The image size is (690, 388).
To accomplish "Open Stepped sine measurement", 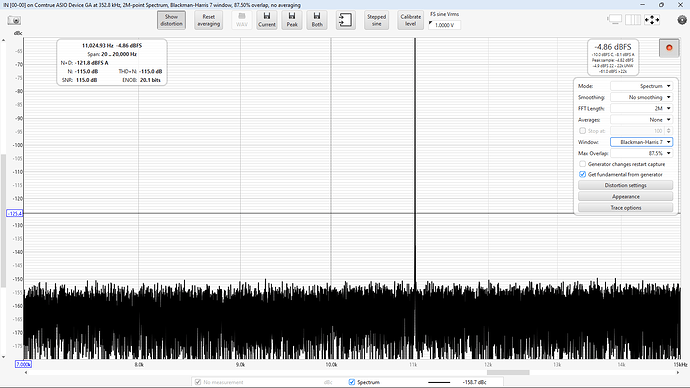I will coord(376,20).
